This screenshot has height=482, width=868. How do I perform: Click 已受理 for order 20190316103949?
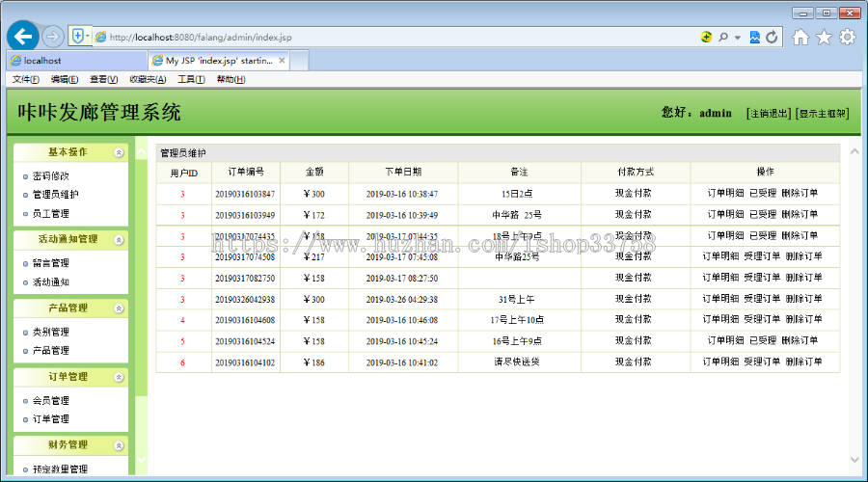pos(762,214)
